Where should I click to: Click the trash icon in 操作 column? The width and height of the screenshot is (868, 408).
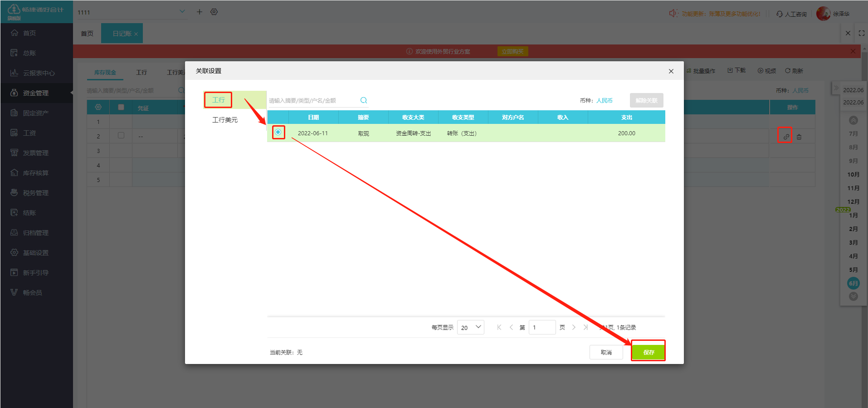click(799, 137)
